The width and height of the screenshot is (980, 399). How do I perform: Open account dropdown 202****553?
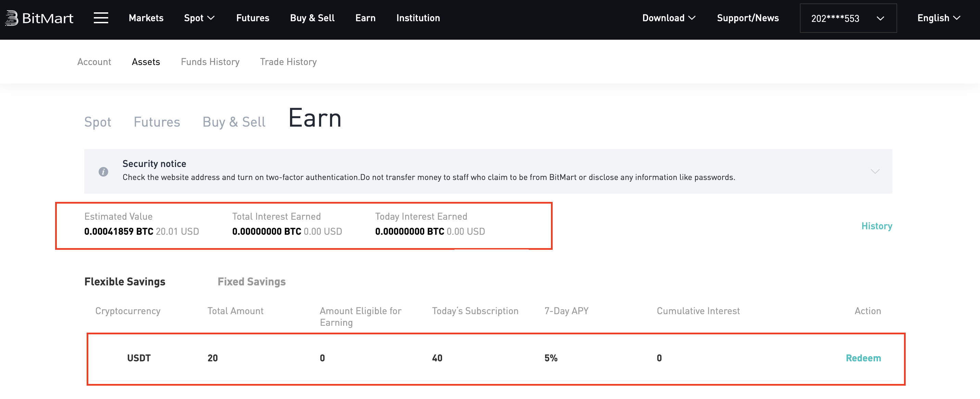click(848, 18)
